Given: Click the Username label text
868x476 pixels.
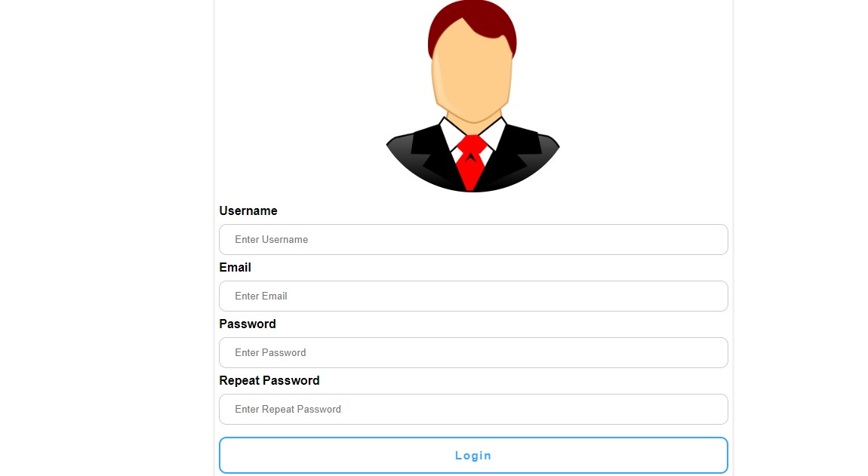Looking at the screenshot, I should pos(248,211).
